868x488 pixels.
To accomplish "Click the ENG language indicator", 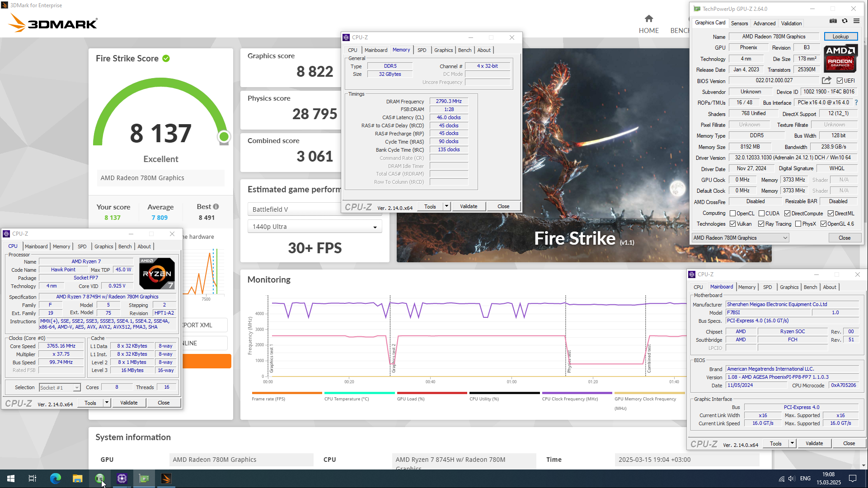I will pyautogui.click(x=805, y=479).
